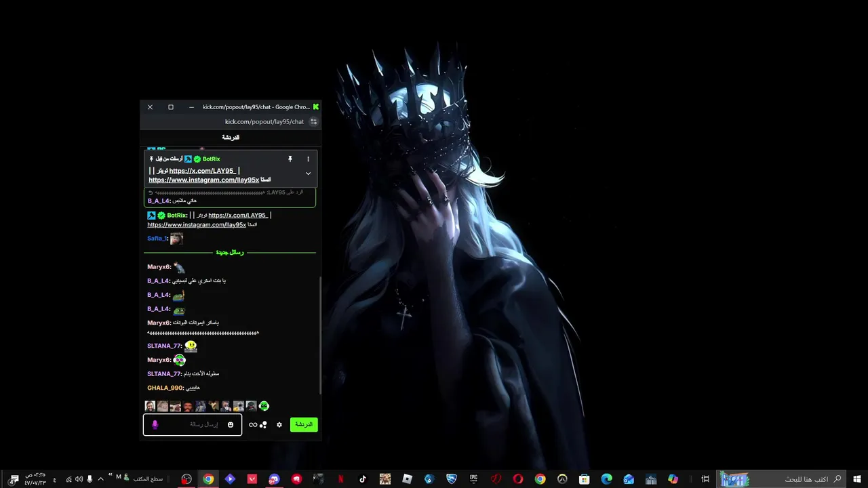Screen dimensions: 868x488
Task: Click the Safia_1 username
Action: (157, 239)
